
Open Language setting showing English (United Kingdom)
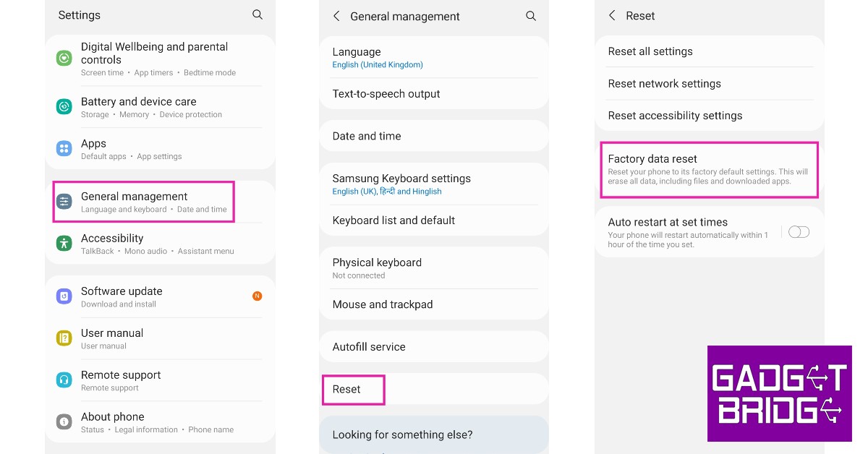click(378, 57)
